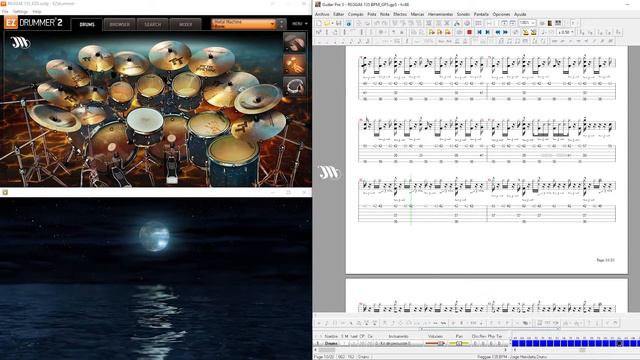Viewport: 640px width, 360px height.
Task: Open Nota menu
Action: click(x=384, y=14)
